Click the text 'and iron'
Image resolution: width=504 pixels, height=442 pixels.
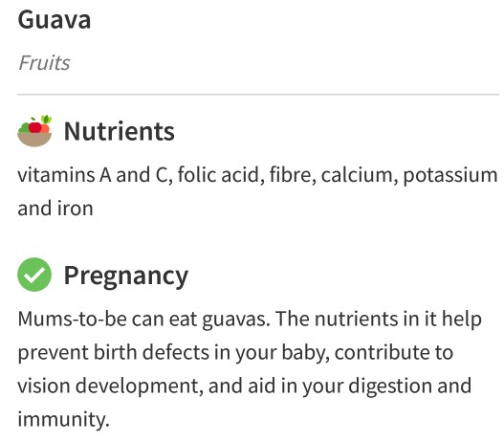[55, 209]
